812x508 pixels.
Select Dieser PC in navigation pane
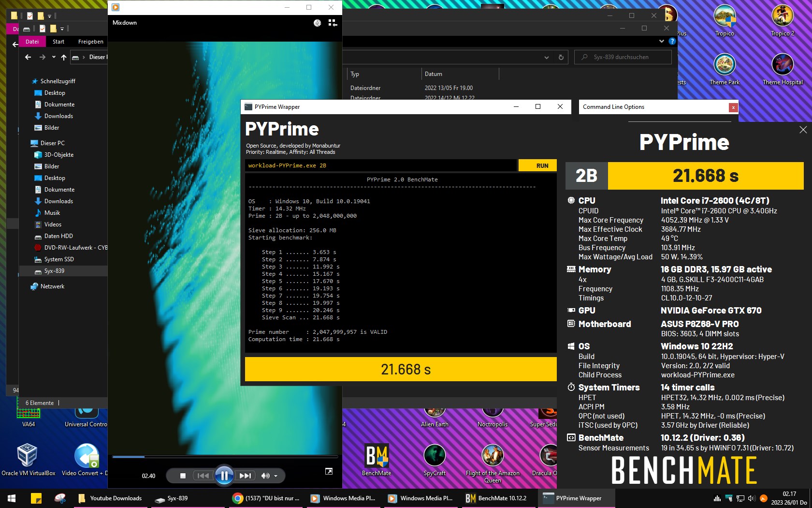tap(52, 143)
